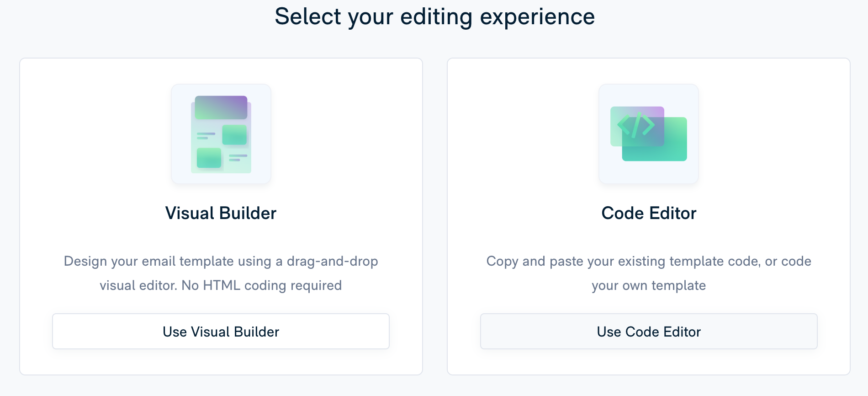This screenshot has width=868, height=396.
Task: Click 'Design your email template' description line
Action: pos(221,261)
